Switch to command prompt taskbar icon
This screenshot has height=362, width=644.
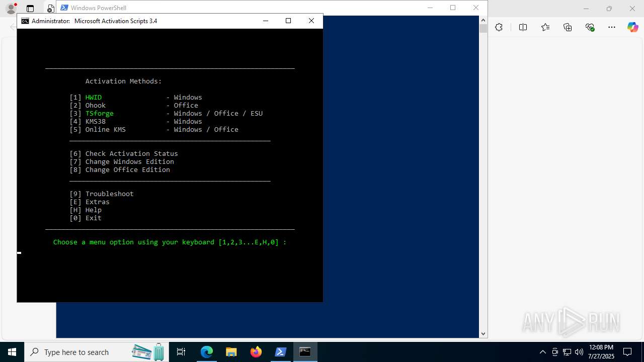click(305, 352)
